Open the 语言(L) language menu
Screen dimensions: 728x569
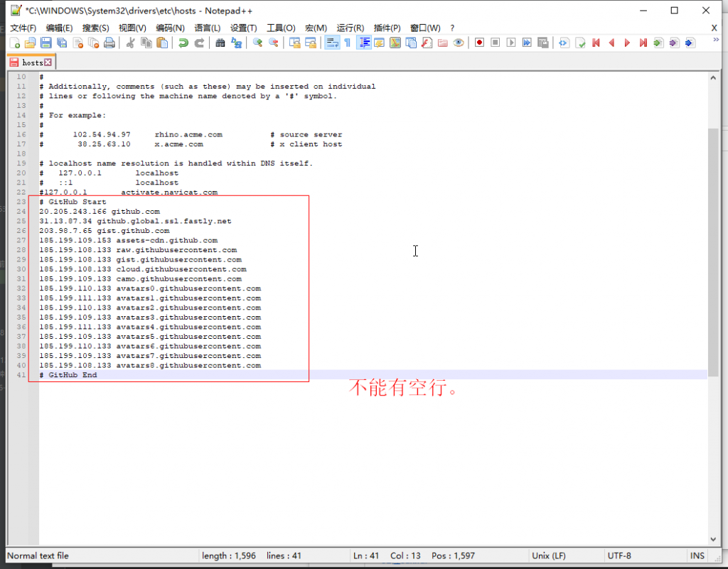[207, 28]
